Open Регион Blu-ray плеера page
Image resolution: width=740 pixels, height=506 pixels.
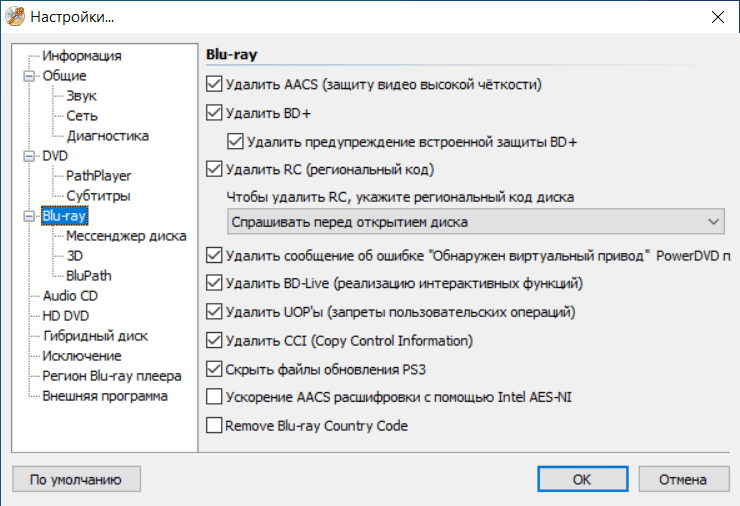[x=112, y=376]
